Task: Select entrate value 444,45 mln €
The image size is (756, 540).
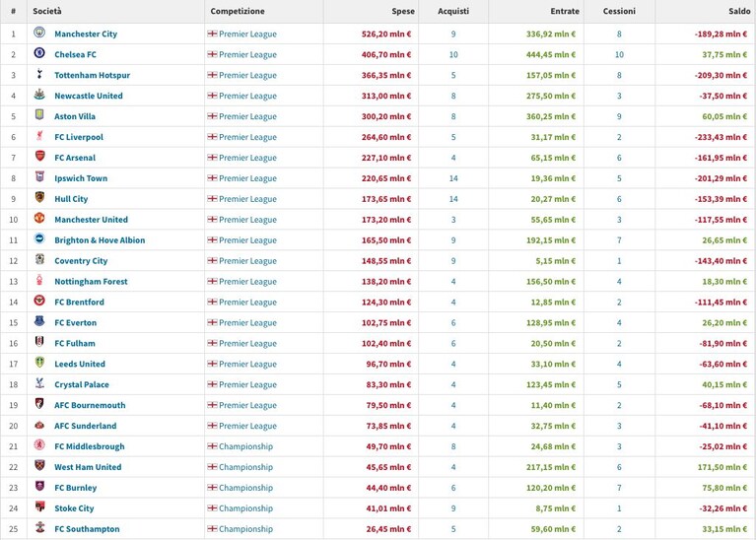Action: click(551, 54)
